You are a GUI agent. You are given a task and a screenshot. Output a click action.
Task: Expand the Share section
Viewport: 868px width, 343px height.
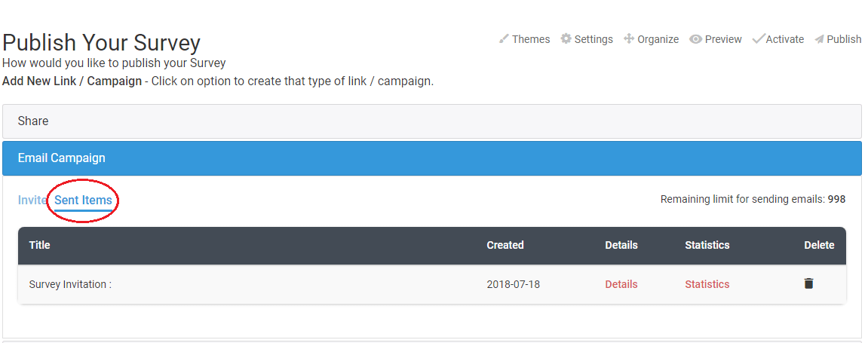click(x=432, y=121)
